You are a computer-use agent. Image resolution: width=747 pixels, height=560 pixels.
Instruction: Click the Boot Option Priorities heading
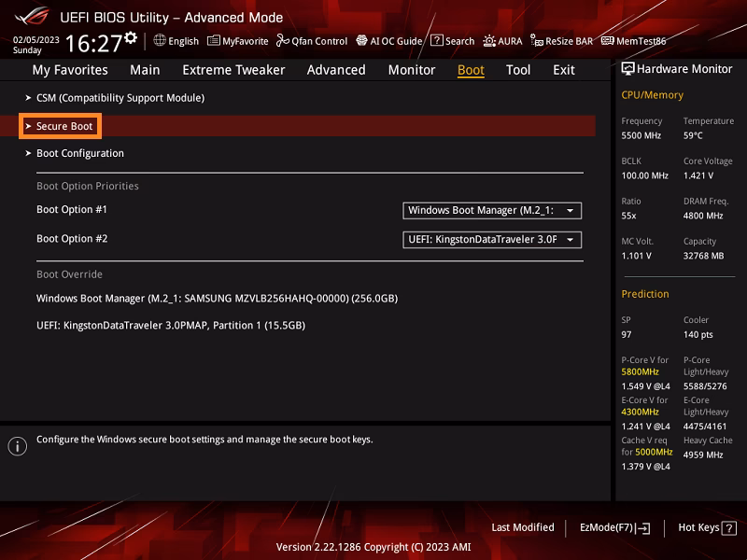(88, 186)
